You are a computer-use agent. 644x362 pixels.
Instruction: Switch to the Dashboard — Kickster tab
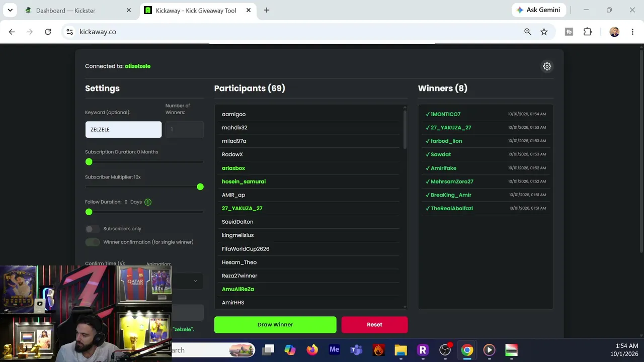[x=78, y=10]
